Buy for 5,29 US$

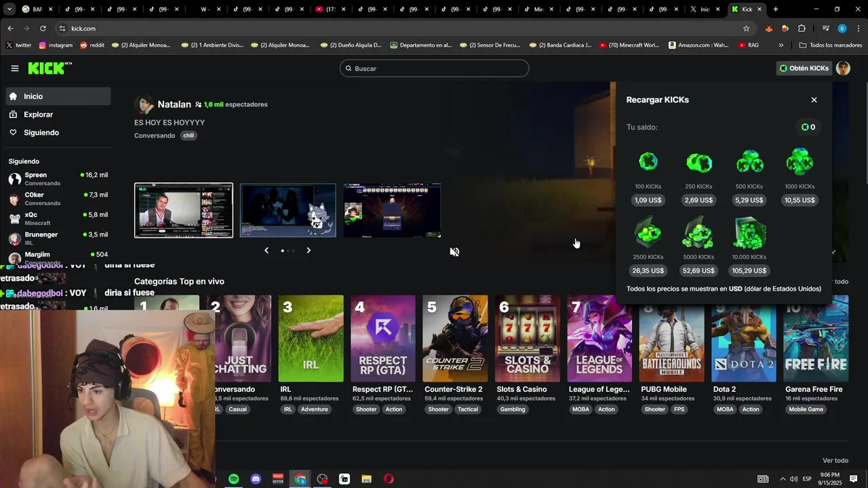pos(749,200)
